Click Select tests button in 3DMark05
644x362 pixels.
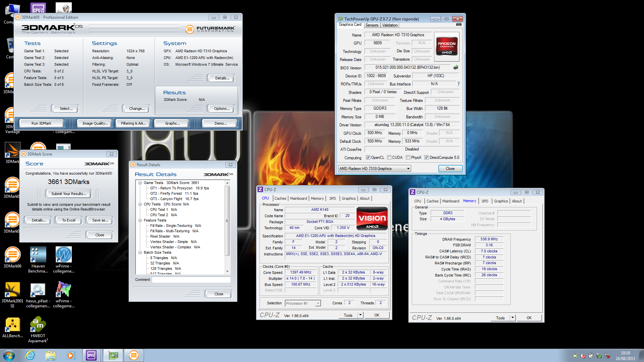[66, 109]
